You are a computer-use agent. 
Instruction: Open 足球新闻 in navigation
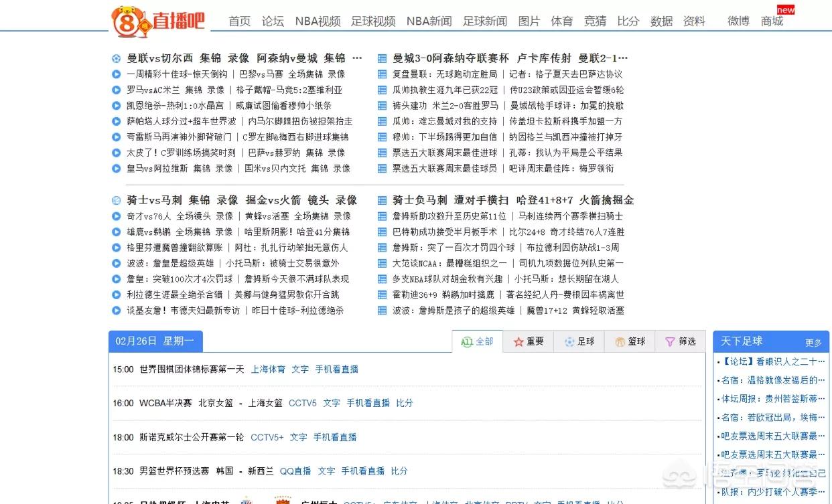(485, 21)
